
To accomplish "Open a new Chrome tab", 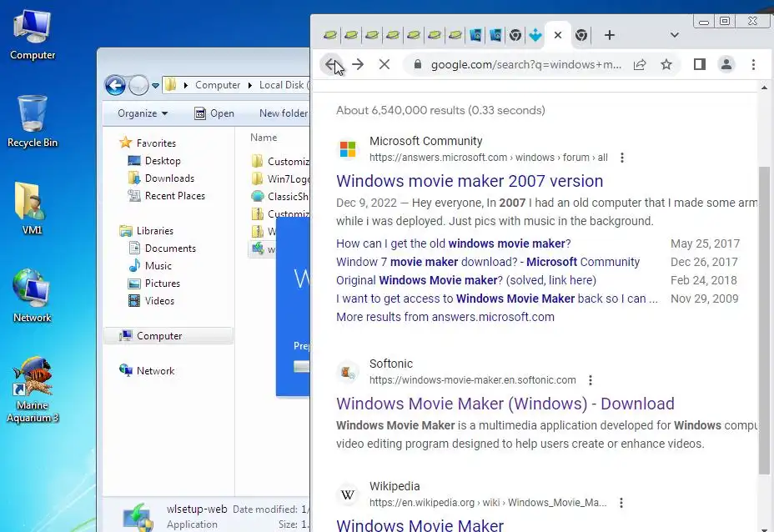I will pyautogui.click(x=610, y=35).
